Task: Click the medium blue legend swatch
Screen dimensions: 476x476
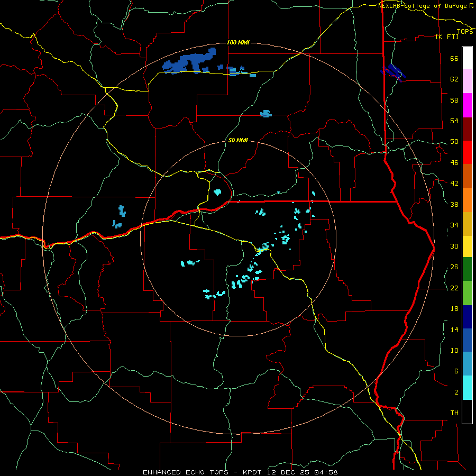Action: click(467, 340)
